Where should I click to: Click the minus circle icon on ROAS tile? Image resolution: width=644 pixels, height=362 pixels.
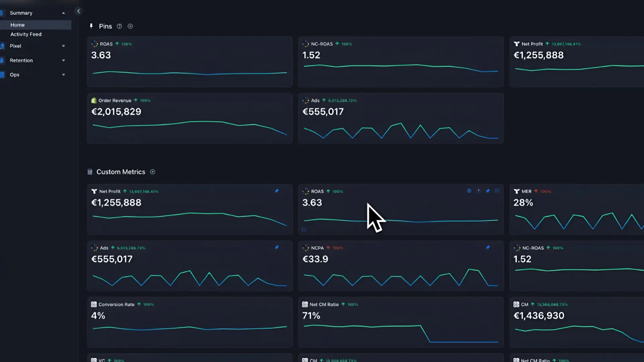[304, 230]
